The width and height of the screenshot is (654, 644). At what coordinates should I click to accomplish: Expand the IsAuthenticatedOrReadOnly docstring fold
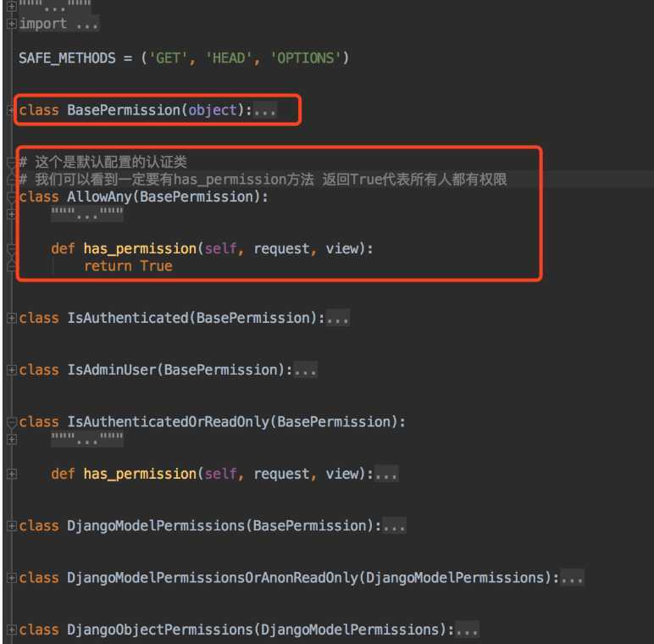[x=12, y=439]
